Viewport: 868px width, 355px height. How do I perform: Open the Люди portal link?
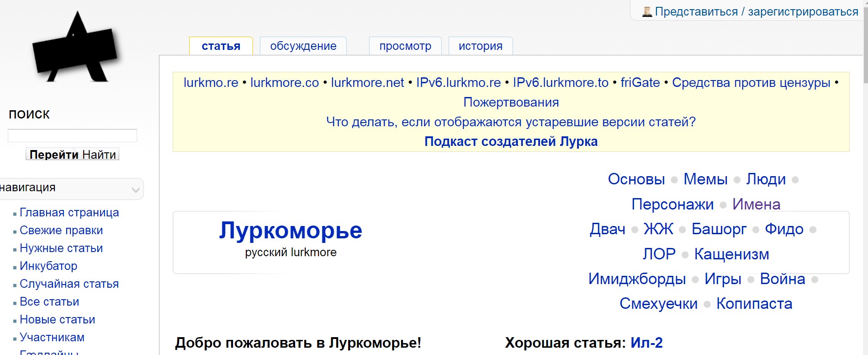coord(766,179)
